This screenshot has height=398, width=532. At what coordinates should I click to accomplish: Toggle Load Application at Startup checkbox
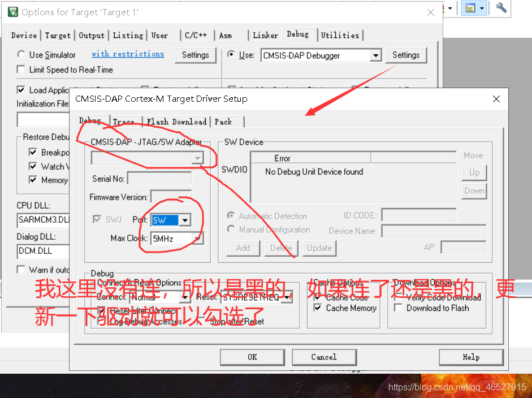(x=21, y=89)
